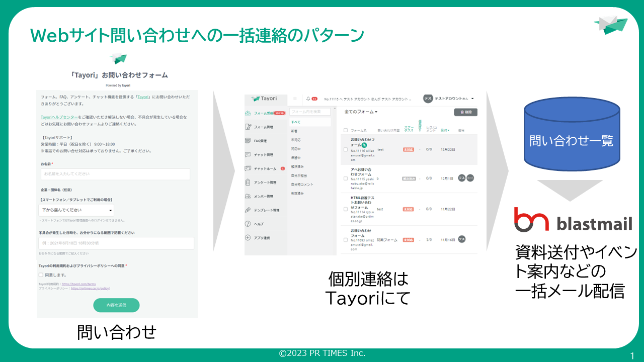644x362 pixels.
Task: Click the アンケート管理 clipboard icon
Action: (248, 183)
